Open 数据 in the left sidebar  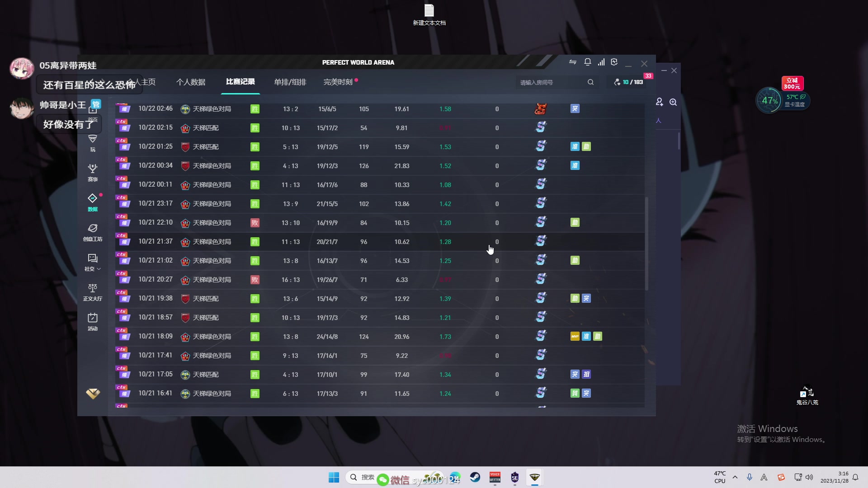pyautogui.click(x=93, y=202)
